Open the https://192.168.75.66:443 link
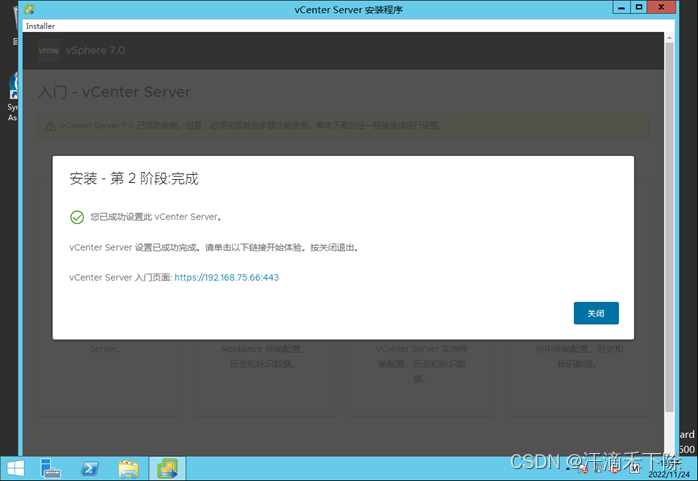The height and width of the screenshot is (481, 698). [226, 277]
